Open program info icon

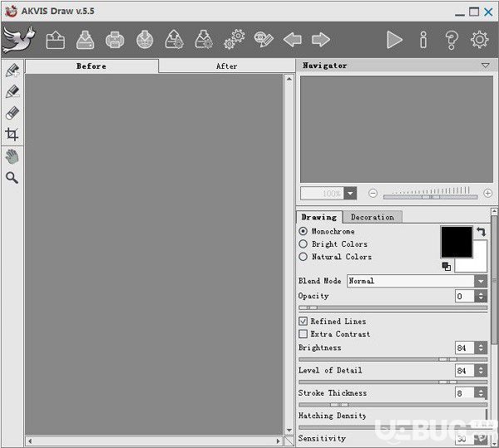(423, 40)
